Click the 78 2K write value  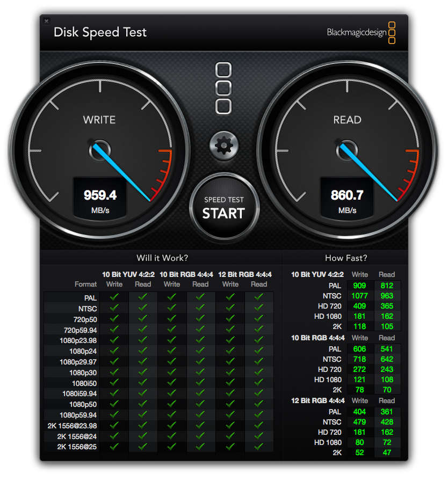[360, 390]
